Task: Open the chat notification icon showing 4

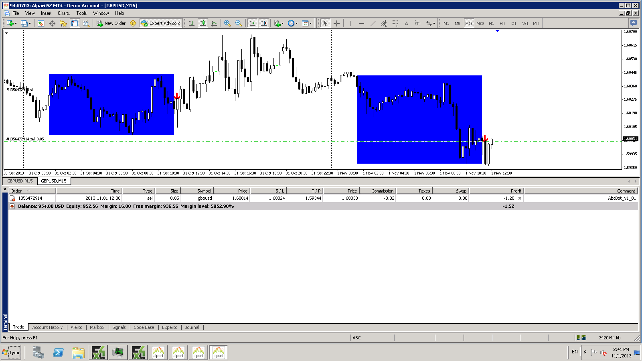Action: click(634, 23)
